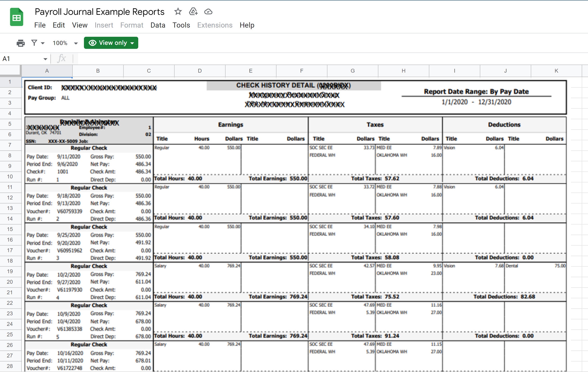Open the Edit menu

[x=59, y=25]
